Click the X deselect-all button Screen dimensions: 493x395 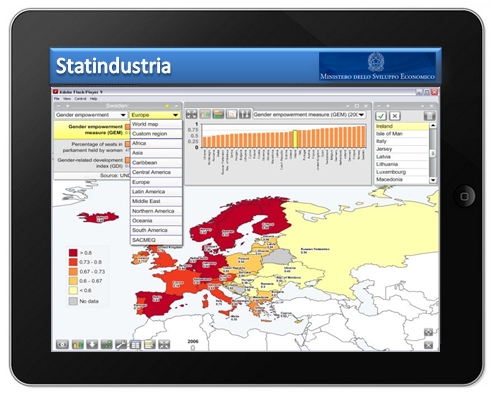[x=395, y=116]
